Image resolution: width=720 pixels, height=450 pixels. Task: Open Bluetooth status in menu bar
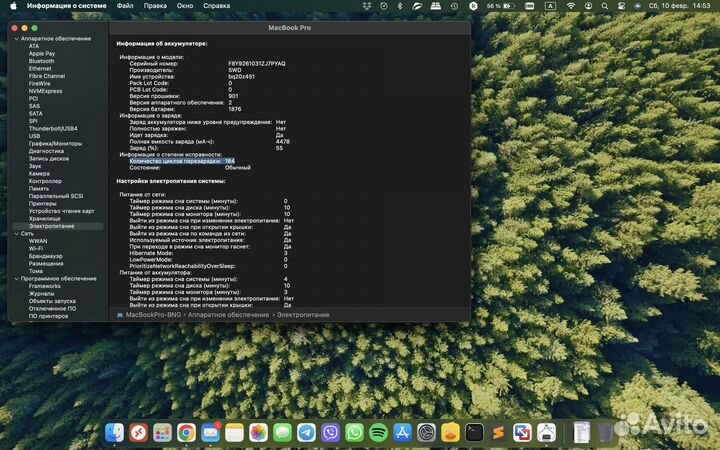[400, 6]
